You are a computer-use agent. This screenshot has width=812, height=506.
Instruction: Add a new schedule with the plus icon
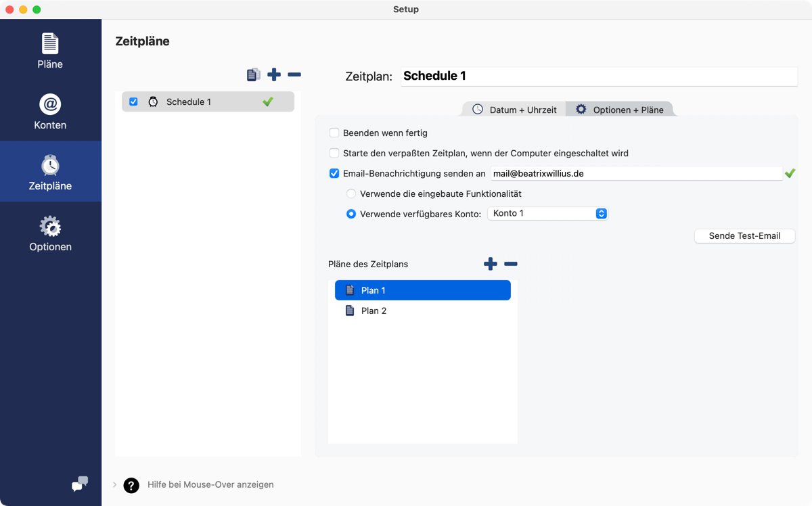(x=274, y=74)
